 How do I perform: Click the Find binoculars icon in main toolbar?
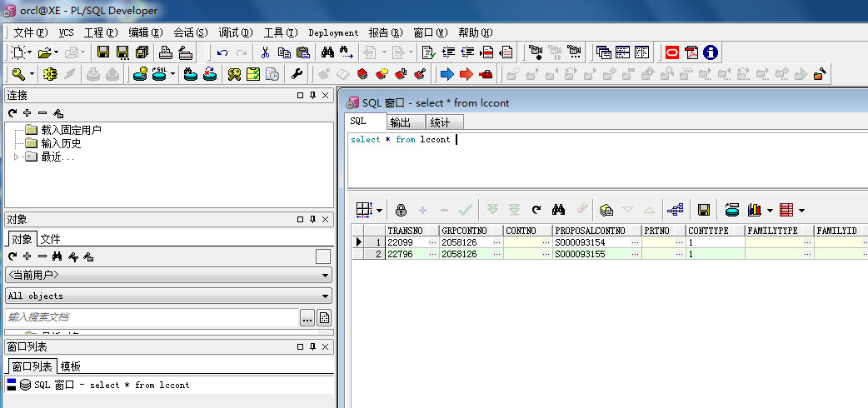click(x=327, y=52)
